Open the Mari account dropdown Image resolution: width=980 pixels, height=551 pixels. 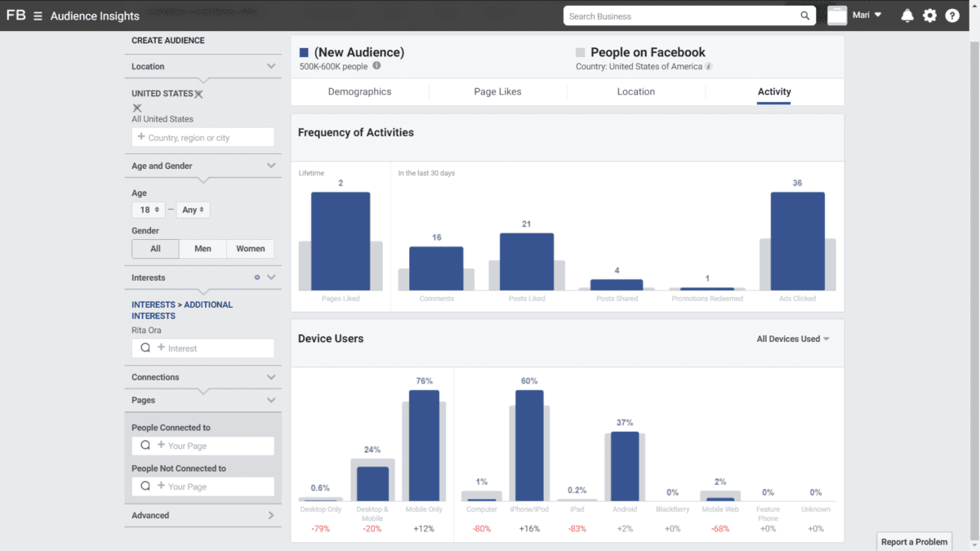click(x=867, y=16)
